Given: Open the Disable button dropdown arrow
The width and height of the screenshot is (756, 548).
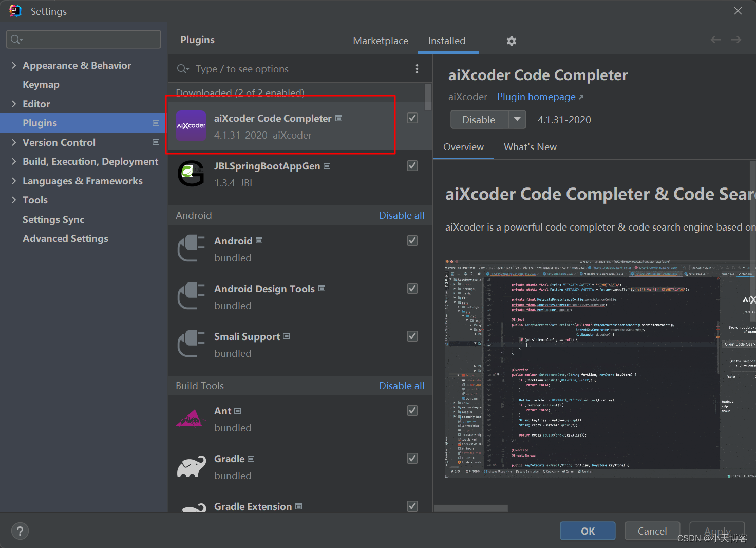Looking at the screenshot, I should [x=517, y=120].
